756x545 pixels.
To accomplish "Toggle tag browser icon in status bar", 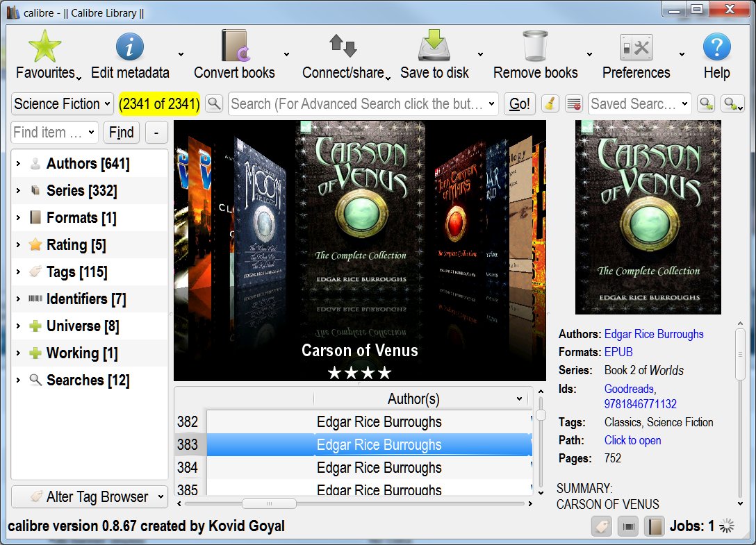I will (x=602, y=526).
